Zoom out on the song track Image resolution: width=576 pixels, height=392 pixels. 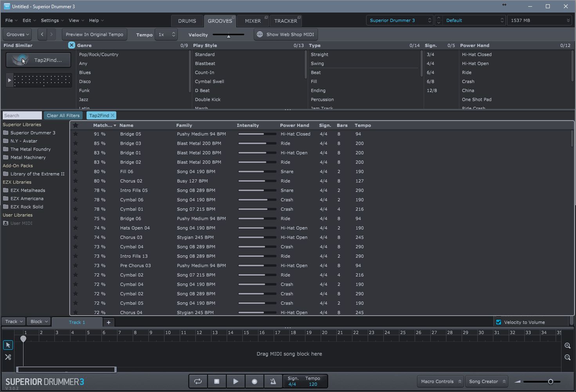click(x=567, y=357)
